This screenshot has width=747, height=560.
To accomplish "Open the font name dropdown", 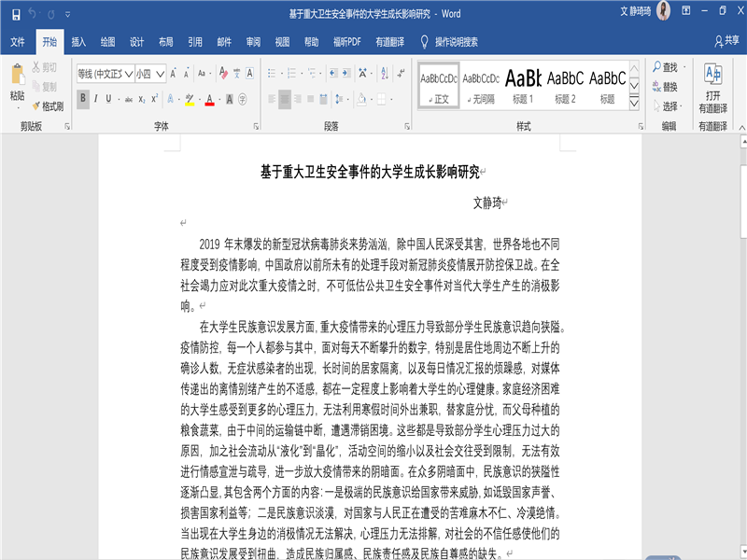I will tap(128, 73).
